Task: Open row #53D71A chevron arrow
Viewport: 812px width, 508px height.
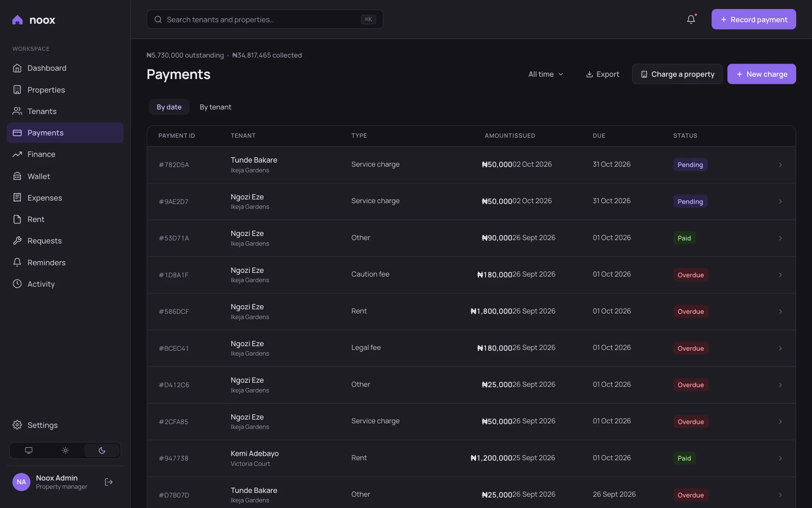Action: pyautogui.click(x=780, y=238)
